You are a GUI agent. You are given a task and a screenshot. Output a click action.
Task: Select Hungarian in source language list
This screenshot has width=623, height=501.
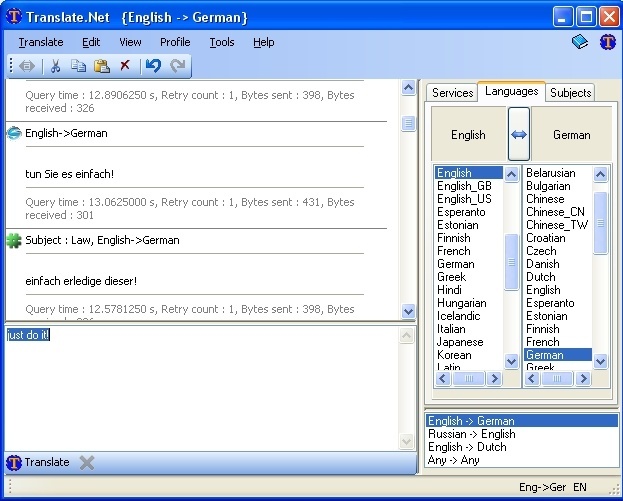click(469, 303)
